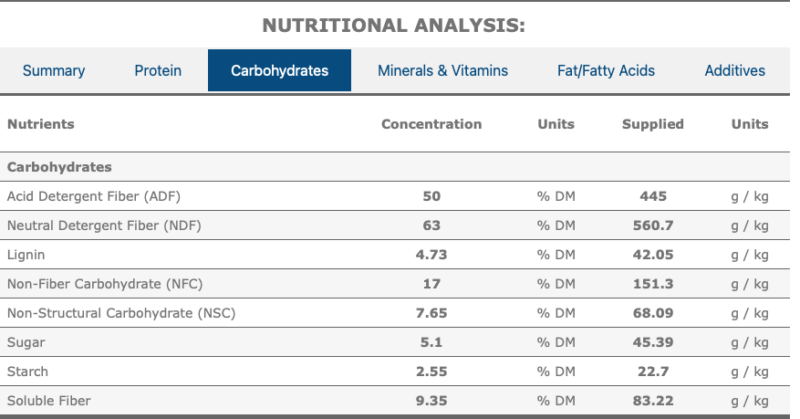Viewport: 800px width, 419px height.
Task: Select the Non-Fiber Carbohydrate (NFC) row label
Action: tap(105, 284)
